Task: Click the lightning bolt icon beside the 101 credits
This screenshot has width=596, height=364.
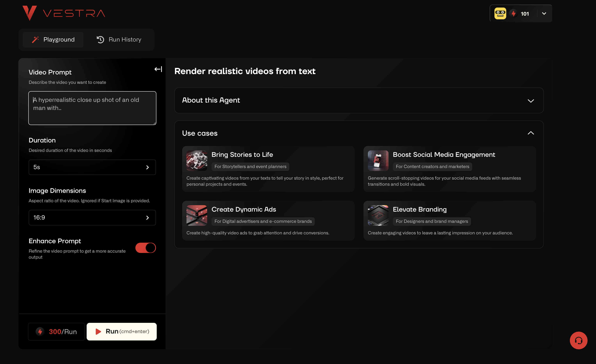Action: [x=514, y=13]
